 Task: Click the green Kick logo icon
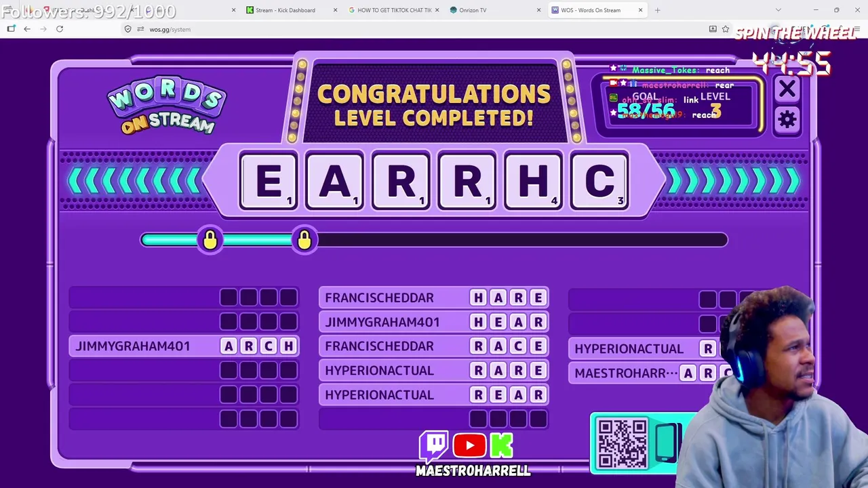point(502,445)
